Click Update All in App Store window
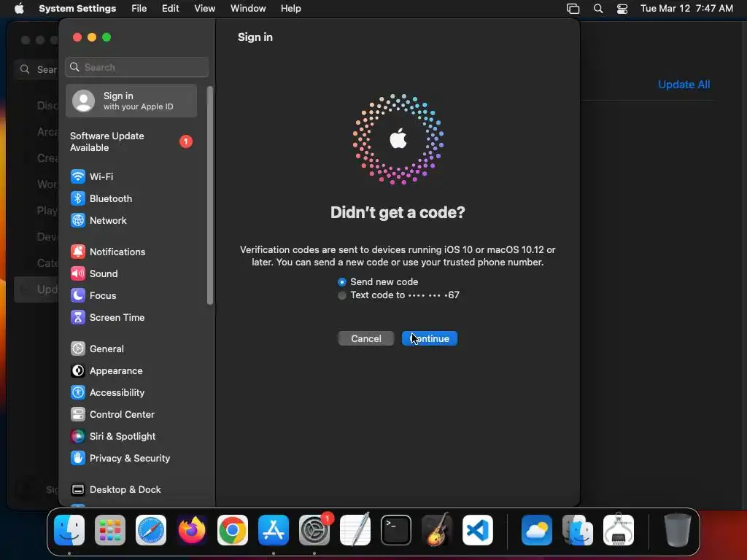 pyautogui.click(x=684, y=85)
